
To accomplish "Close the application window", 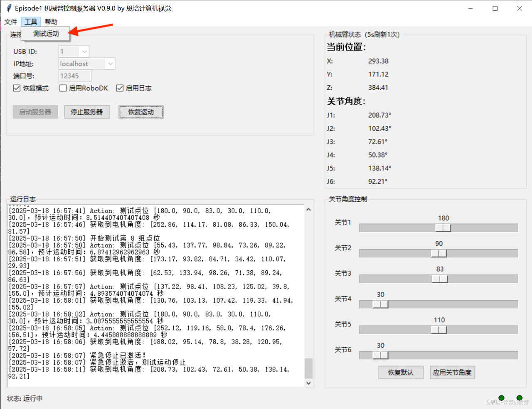I will [520, 8].
